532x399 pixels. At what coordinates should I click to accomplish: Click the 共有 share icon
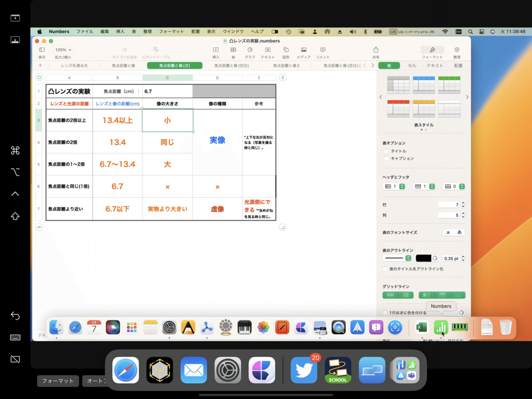[376, 50]
